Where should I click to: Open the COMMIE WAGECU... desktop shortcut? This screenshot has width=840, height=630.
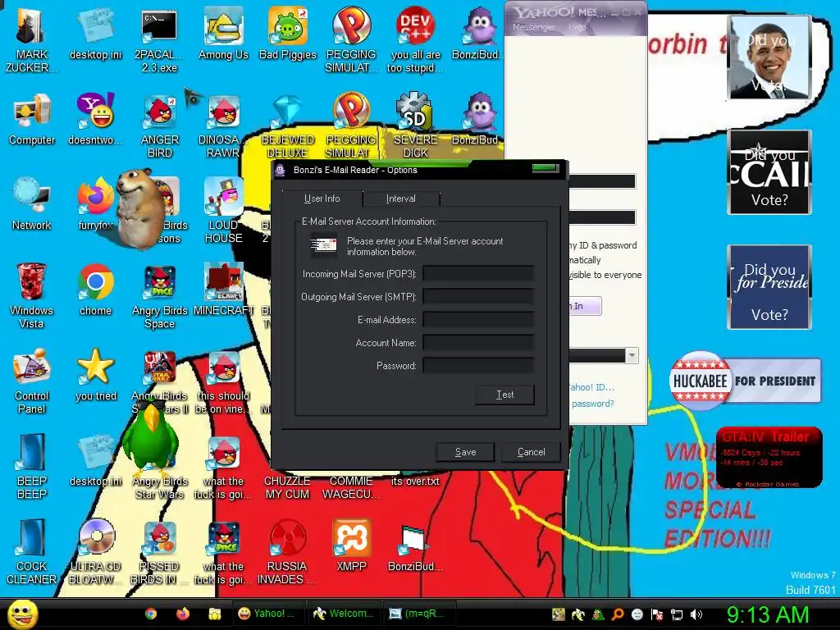click(351, 487)
